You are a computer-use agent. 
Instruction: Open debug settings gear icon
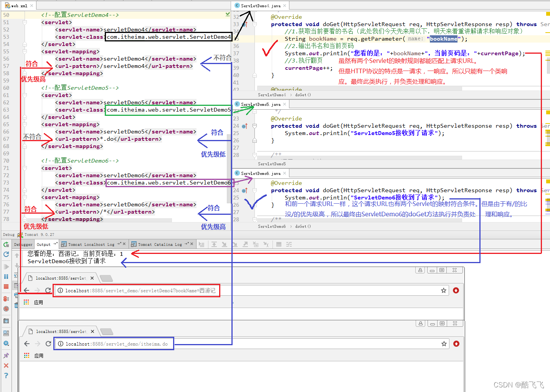(x=6, y=343)
